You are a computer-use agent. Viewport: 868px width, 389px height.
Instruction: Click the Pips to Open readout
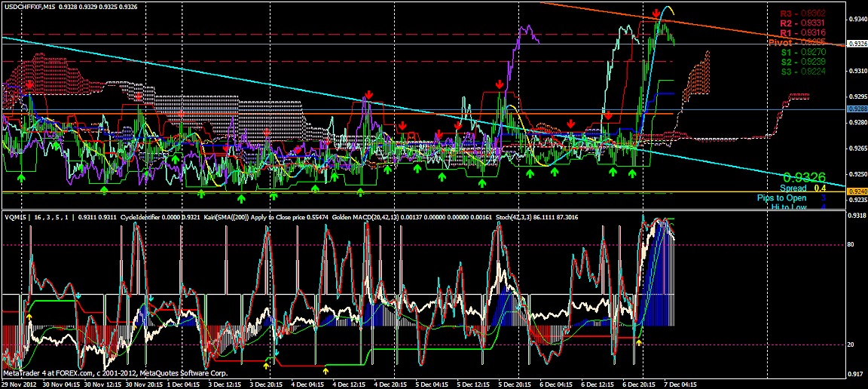[791, 198]
